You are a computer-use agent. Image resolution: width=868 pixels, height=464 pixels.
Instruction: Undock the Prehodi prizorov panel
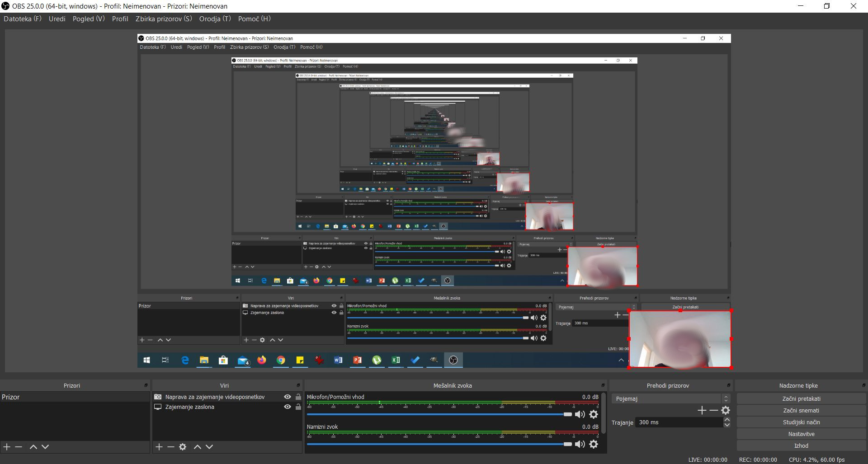(728, 385)
